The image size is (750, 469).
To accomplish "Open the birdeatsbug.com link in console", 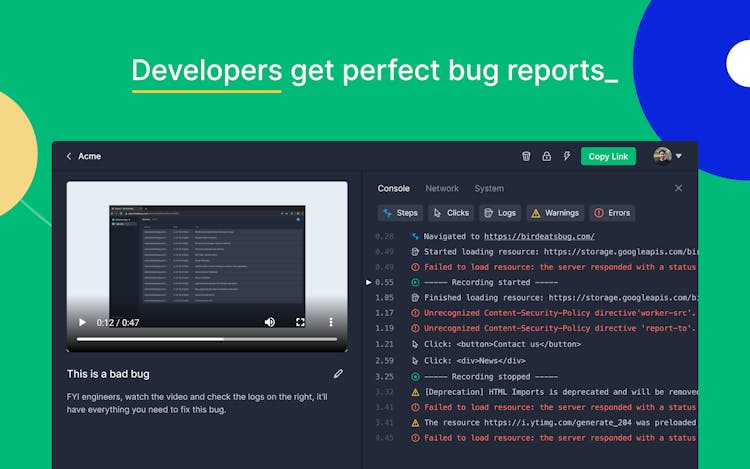I will 539,237.
